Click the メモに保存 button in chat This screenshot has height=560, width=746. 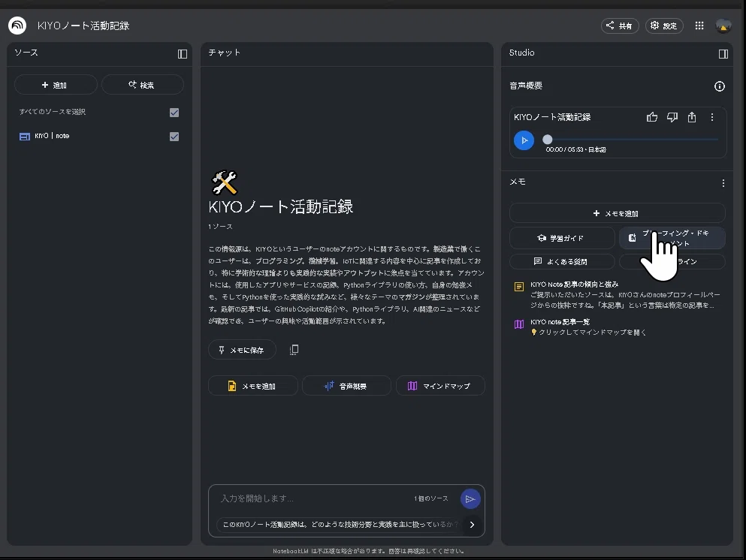pos(242,350)
